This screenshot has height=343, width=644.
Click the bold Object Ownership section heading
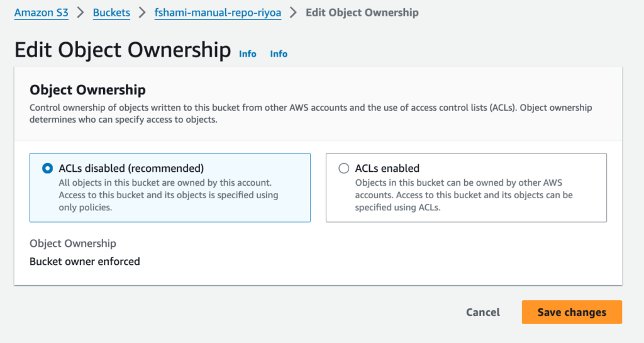click(x=87, y=91)
